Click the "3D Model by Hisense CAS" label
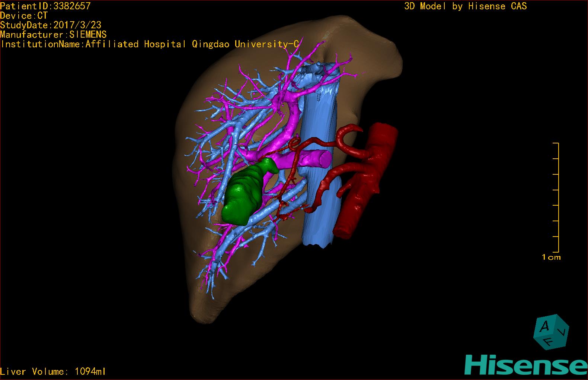588x380 pixels. pyautogui.click(x=466, y=6)
